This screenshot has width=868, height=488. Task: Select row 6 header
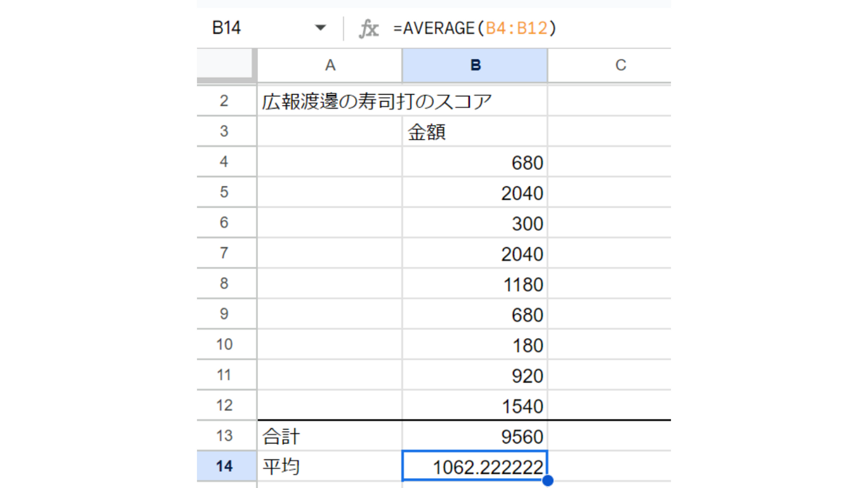(224, 222)
